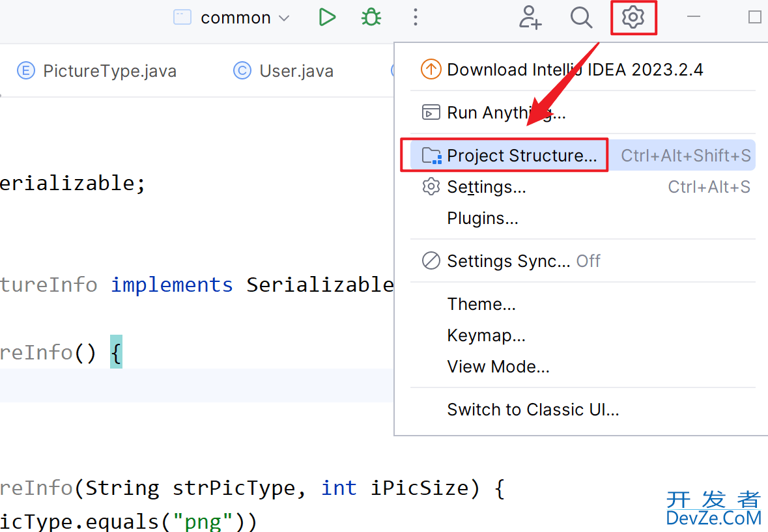768x532 pixels.
Task: Open more run actions menu
Action: click(416, 17)
